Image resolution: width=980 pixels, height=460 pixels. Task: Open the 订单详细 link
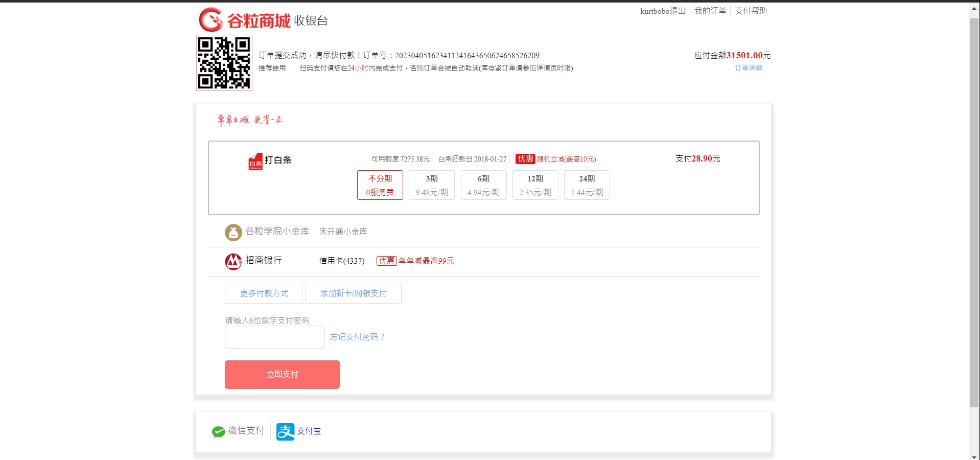749,68
